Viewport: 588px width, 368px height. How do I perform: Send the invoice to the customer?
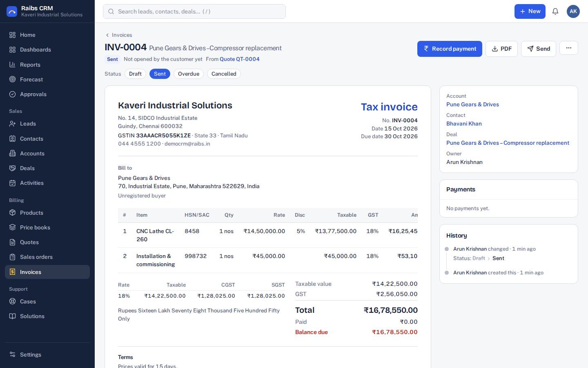coord(538,49)
